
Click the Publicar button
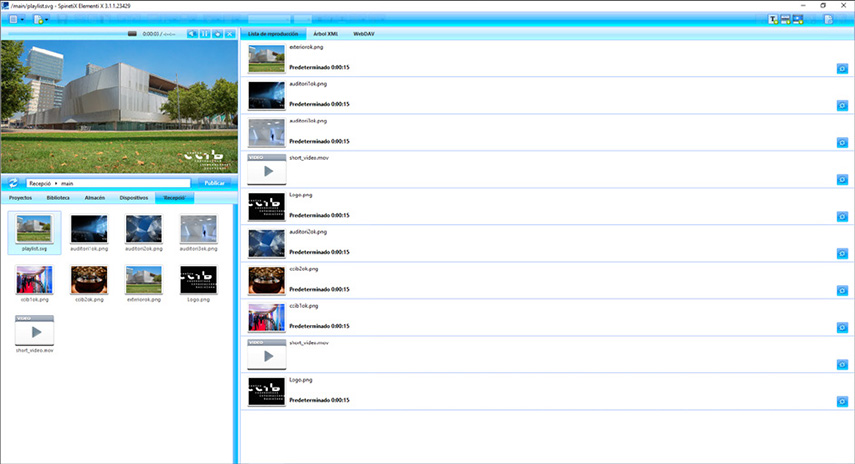214,183
